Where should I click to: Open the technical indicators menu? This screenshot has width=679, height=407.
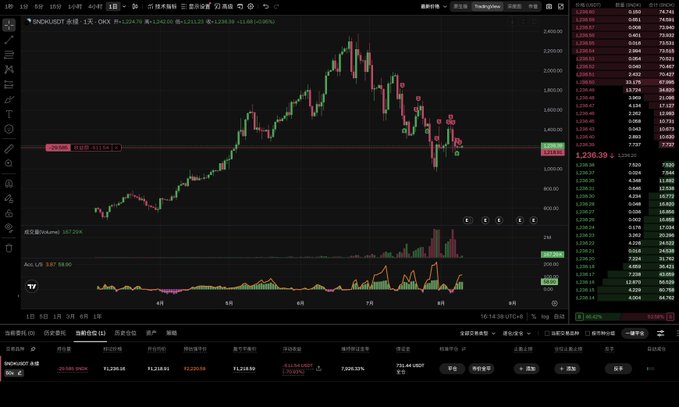click(162, 6)
